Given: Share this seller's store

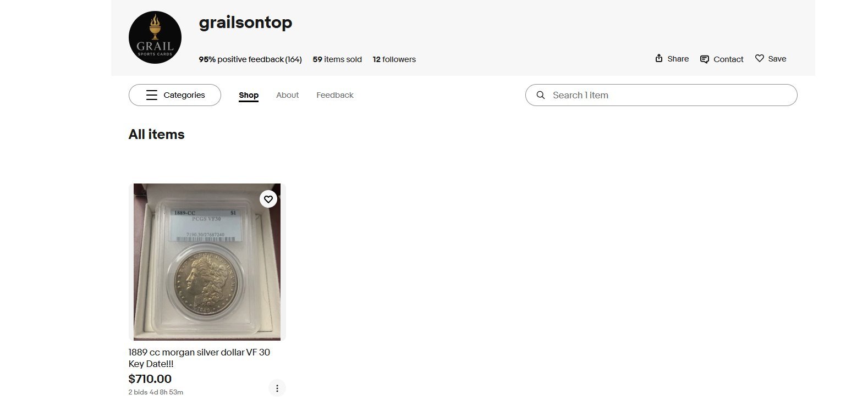Looking at the screenshot, I should tap(672, 59).
